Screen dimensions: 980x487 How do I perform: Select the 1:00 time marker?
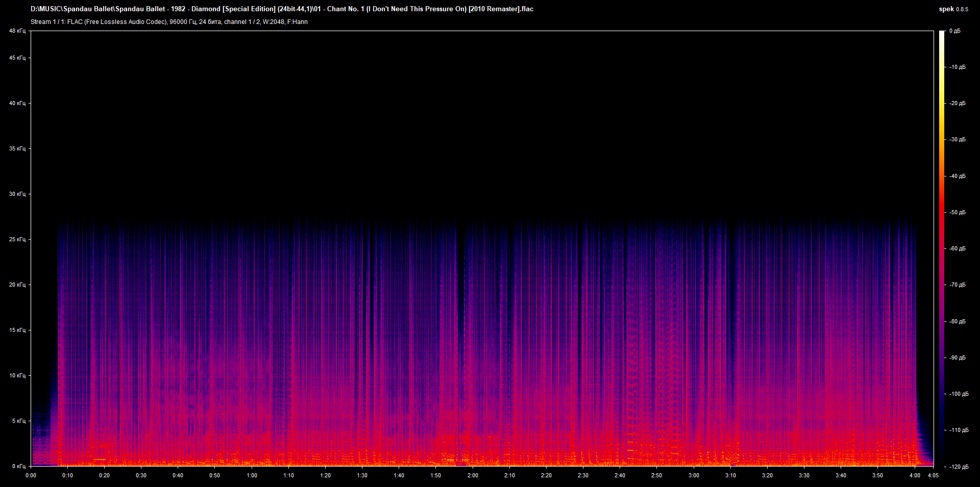click(x=252, y=475)
